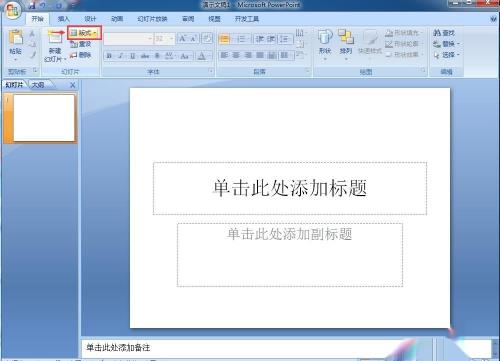Toggle Center text alignment
Image resolution: width=500 pixels, height=361 pixels.
coord(236,55)
